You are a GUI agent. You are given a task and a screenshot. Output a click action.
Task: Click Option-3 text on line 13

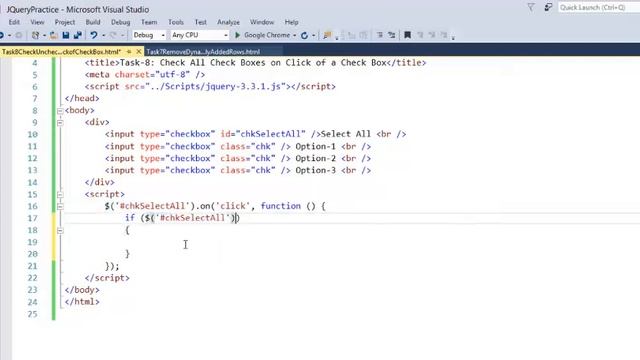click(316, 170)
